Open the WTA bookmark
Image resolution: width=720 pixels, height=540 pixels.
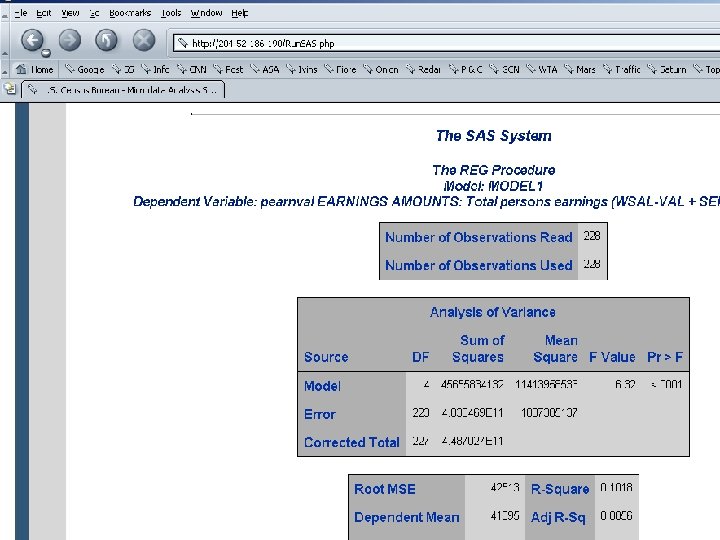[x=542, y=69]
